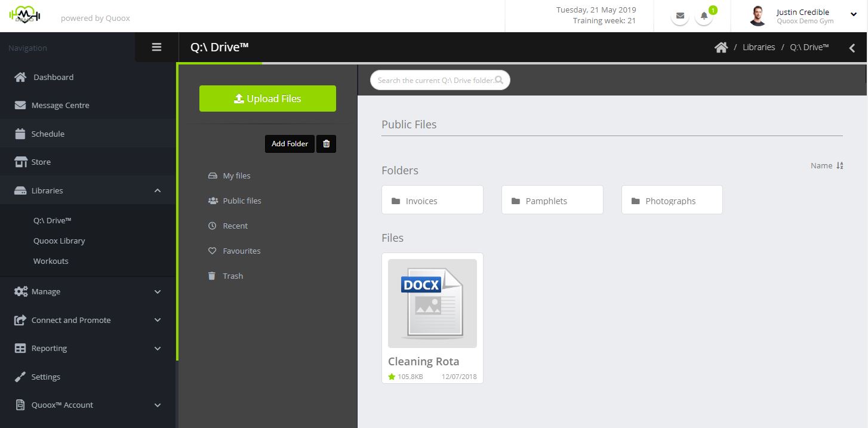Click the Upload Files button
This screenshot has height=428, width=868.
pyautogui.click(x=267, y=98)
